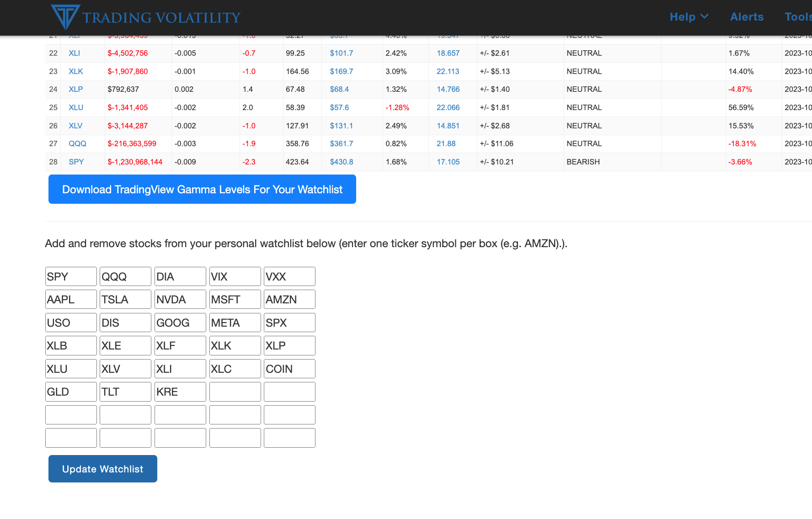812x519 pixels.
Task: Select the XLB watchlist input box
Action: pos(71,345)
